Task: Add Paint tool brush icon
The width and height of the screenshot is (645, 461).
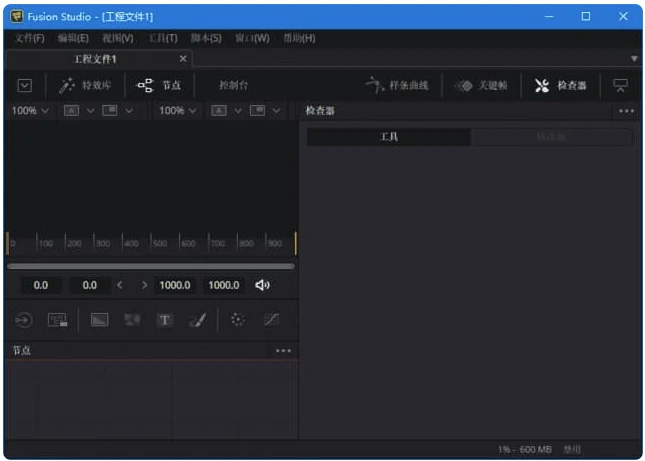Action: point(197,320)
